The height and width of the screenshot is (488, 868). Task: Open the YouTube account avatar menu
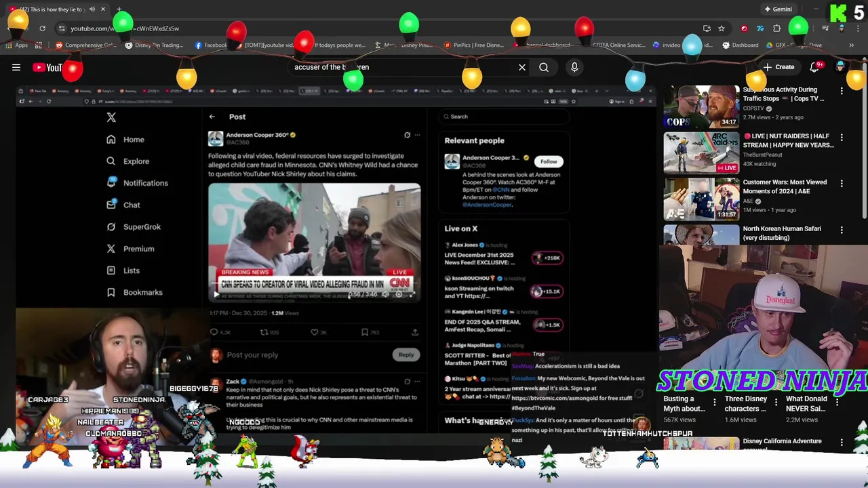click(841, 66)
